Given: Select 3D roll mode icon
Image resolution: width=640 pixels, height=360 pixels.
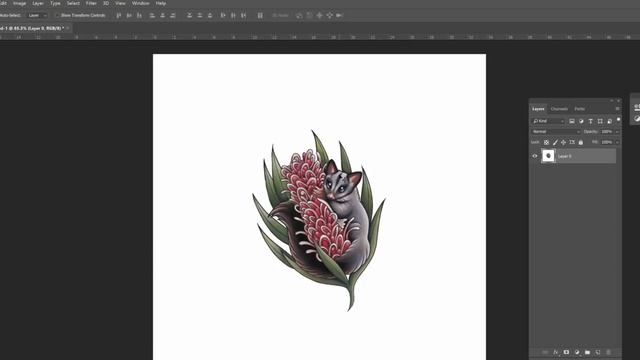Looking at the screenshot, I should pos(309,16).
